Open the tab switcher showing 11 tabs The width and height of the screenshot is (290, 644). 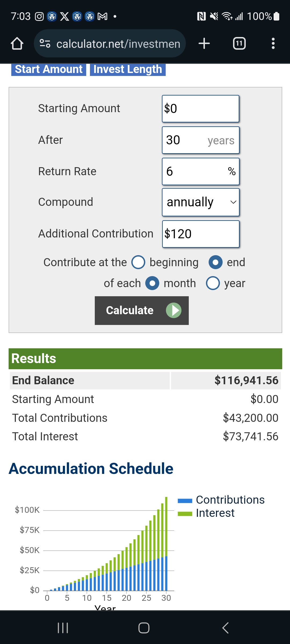coord(239,43)
